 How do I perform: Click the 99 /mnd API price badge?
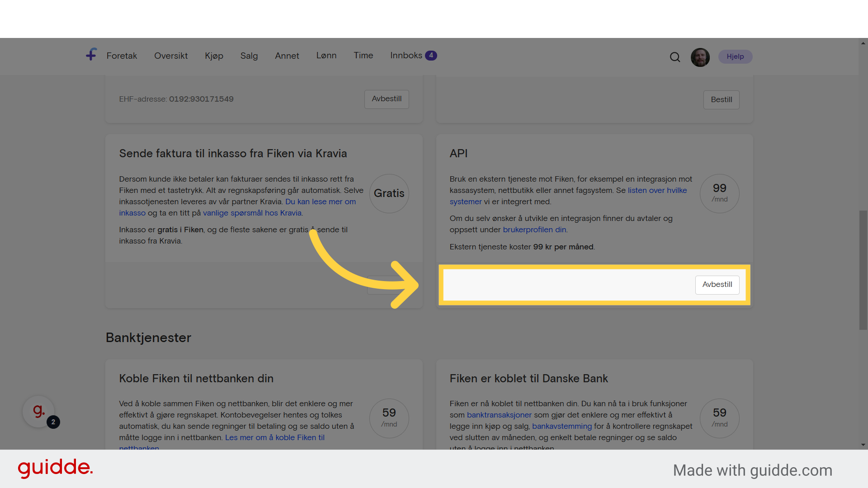(x=720, y=193)
